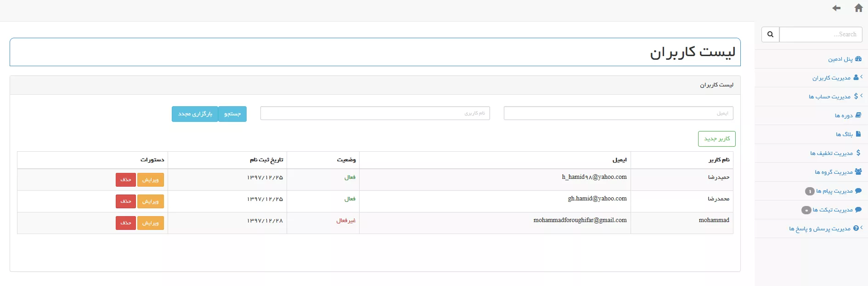Viewport: 868px width, 286px height.
Task: Click the group icon for مدیریت گروه ها
Action: pos(858,172)
